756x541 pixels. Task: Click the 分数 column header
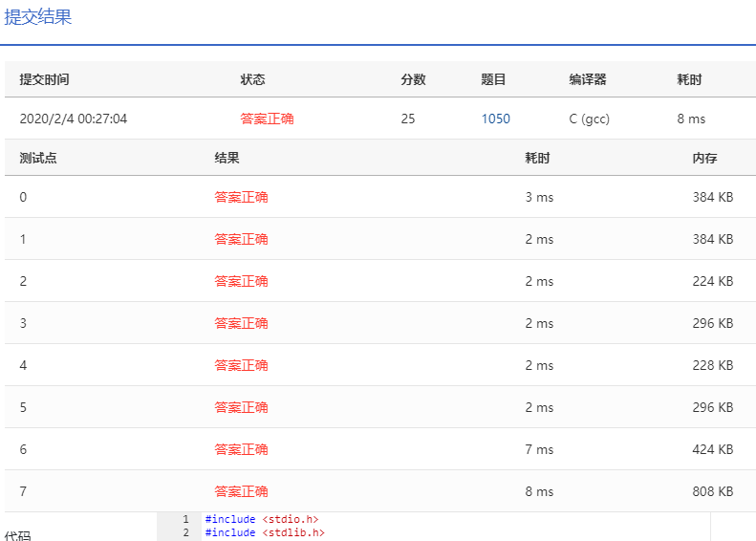[x=414, y=79]
